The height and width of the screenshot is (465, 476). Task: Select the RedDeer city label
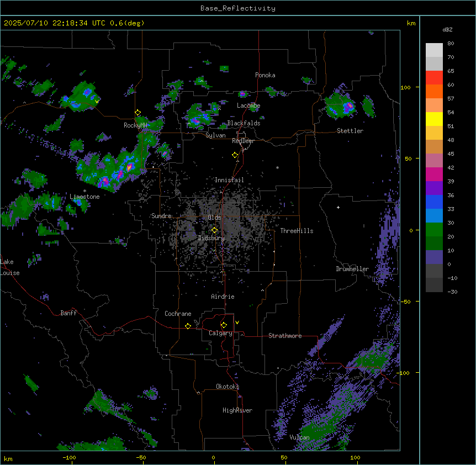[243, 141]
